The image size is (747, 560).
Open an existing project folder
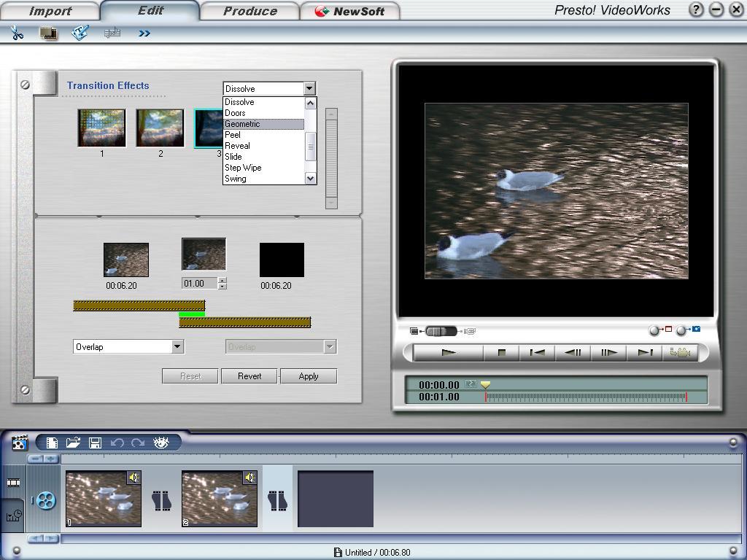(x=73, y=443)
